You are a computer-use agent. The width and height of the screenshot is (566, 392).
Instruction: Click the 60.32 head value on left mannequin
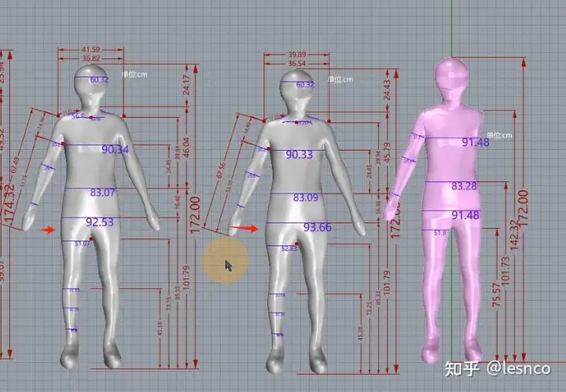tap(99, 79)
